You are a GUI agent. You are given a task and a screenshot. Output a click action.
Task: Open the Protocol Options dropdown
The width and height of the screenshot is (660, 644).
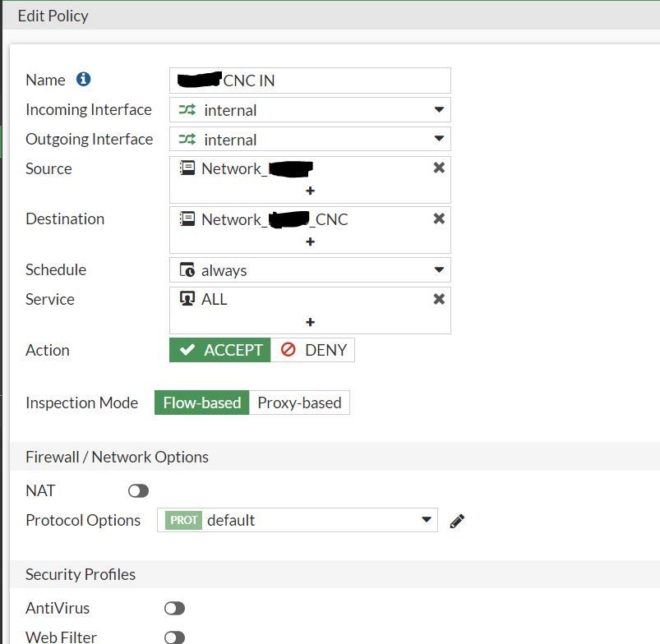pos(297,520)
